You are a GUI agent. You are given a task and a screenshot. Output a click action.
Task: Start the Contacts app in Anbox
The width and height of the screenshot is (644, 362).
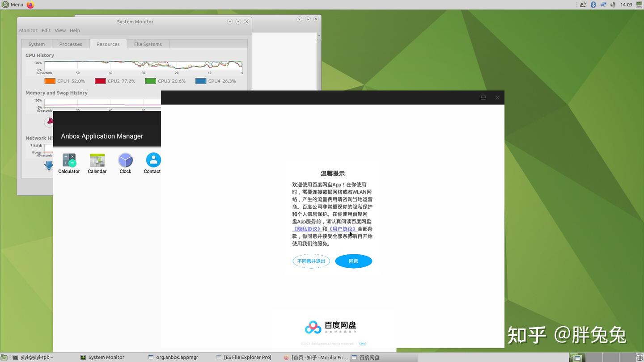153,160
